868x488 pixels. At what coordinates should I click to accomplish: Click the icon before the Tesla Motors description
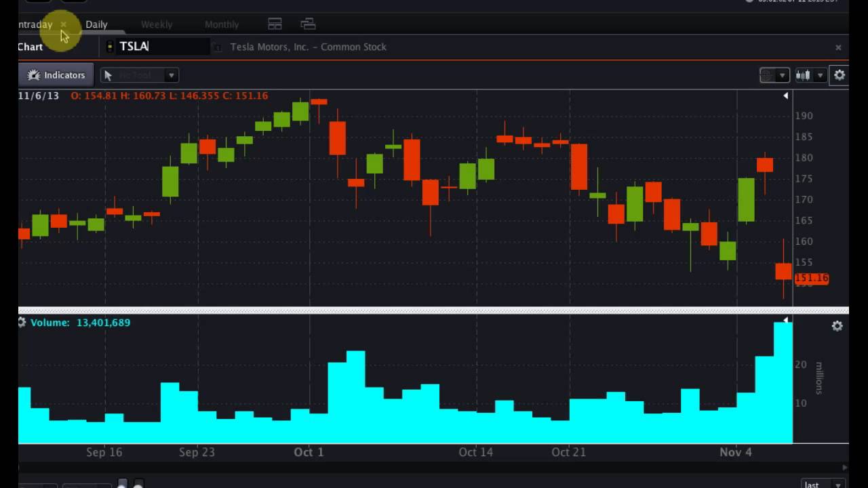pos(217,47)
